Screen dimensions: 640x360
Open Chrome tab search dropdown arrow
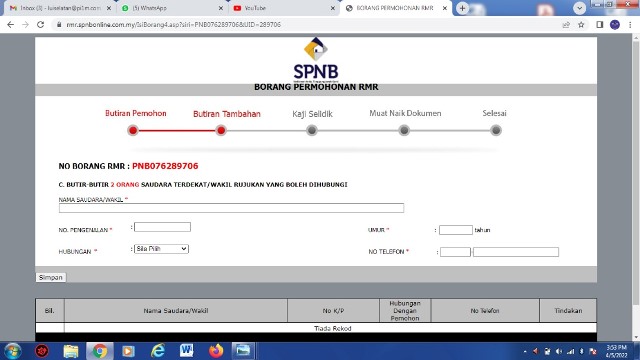pos(579,8)
